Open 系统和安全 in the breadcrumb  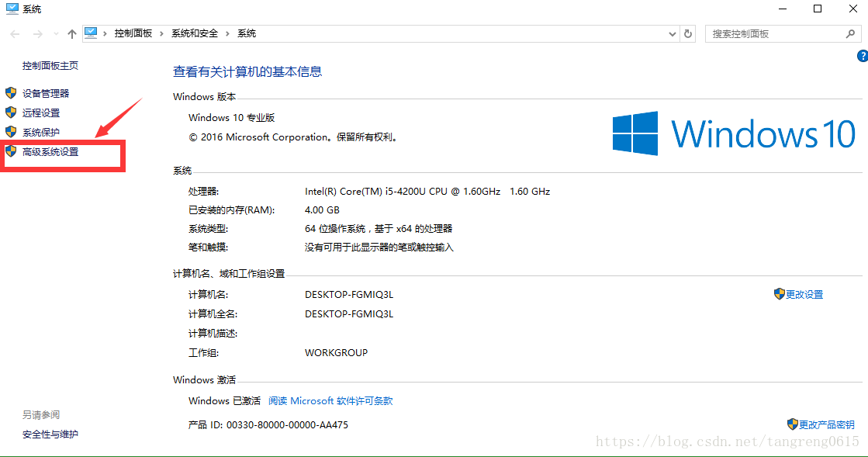point(194,33)
